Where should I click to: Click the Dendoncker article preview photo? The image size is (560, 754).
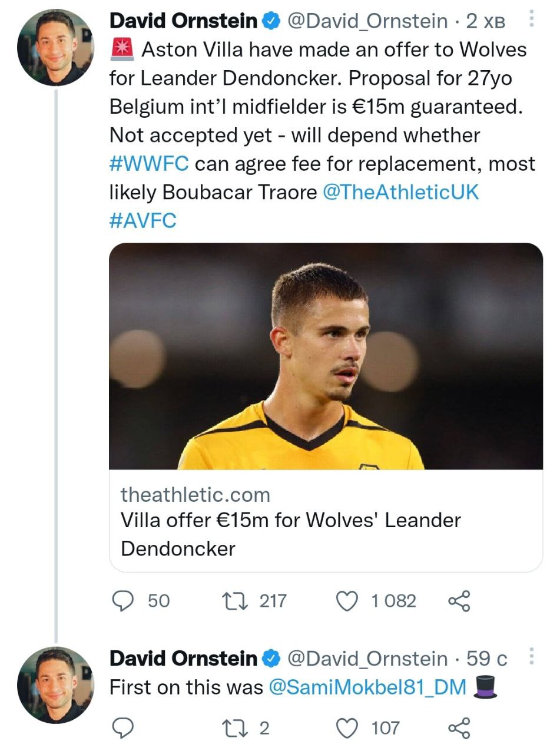click(326, 356)
